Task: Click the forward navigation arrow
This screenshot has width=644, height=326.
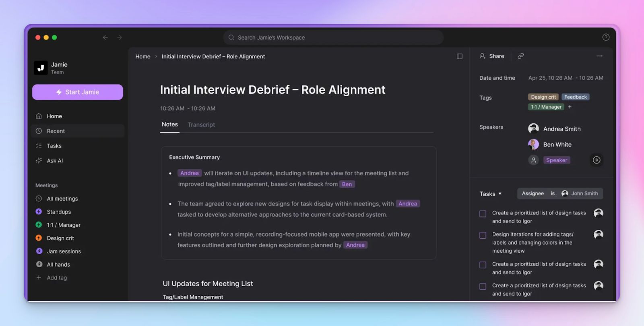Action: point(120,37)
